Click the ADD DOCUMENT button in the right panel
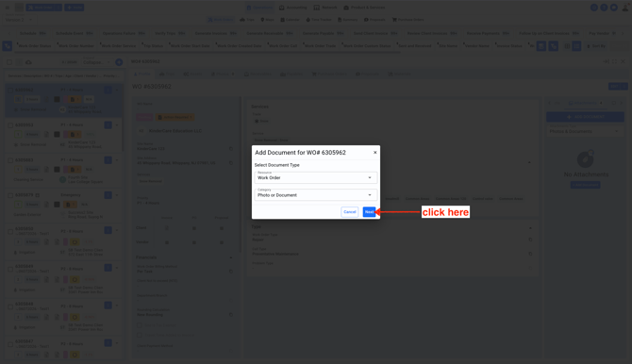632x364 pixels. (585, 117)
